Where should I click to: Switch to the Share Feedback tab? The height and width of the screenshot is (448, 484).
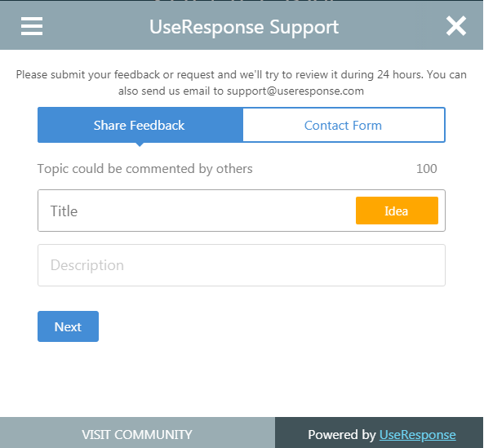click(140, 125)
